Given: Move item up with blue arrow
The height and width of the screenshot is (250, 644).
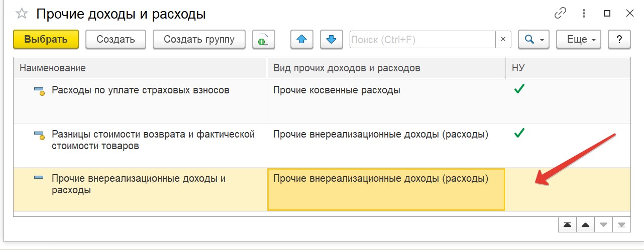Looking at the screenshot, I should 302,39.
